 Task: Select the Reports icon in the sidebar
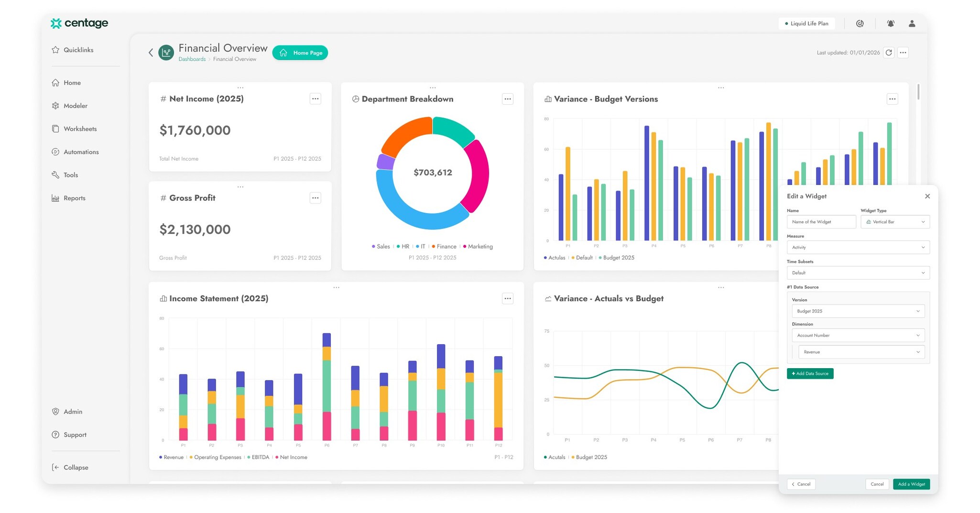(55, 197)
